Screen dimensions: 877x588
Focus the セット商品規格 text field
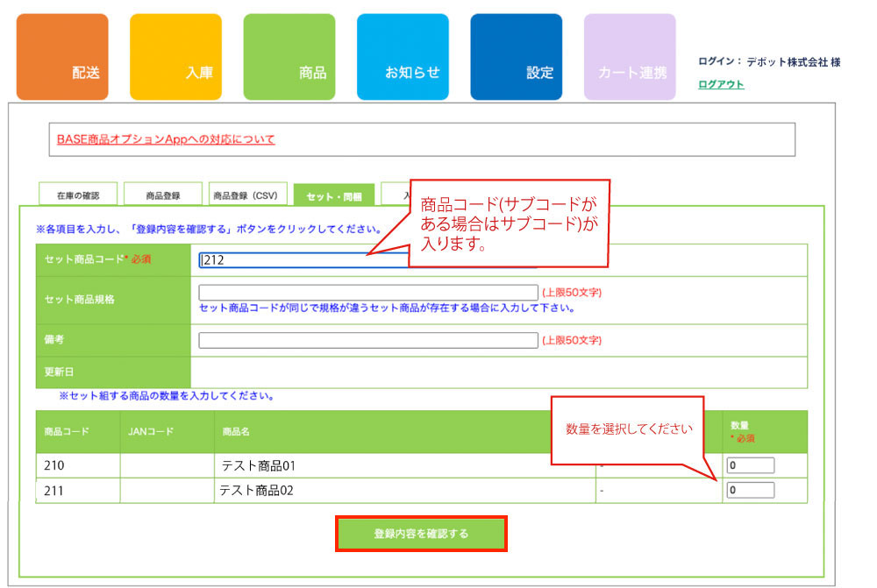click(368, 293)
